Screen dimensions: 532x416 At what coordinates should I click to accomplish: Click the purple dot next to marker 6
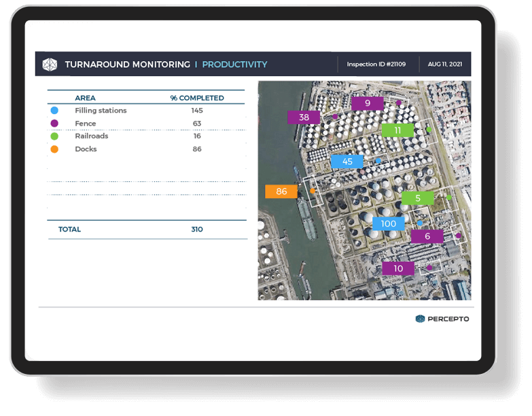coord(459,235)
